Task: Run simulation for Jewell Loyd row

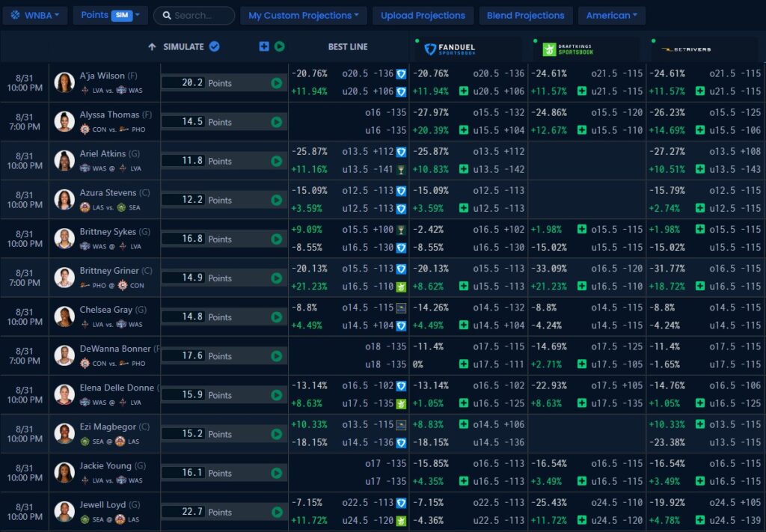Action: pos(277,512)
